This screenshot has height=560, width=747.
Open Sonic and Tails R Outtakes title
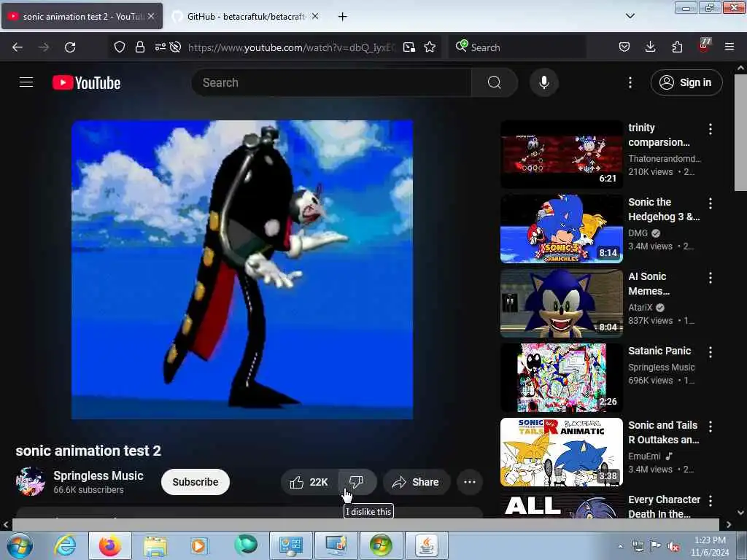click(664, 432)
